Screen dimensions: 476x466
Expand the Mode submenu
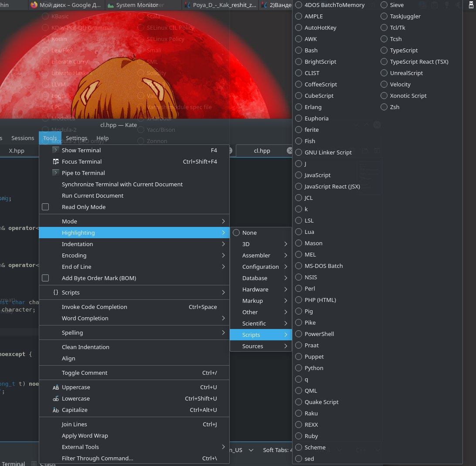coord(134,222)
